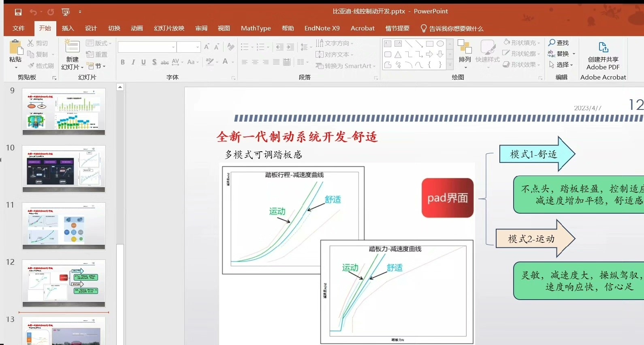Image resolution: width=644 pixels, height=345 pixels.
Task: Click Replace (替换) button
Action: (x=561, y=54)
